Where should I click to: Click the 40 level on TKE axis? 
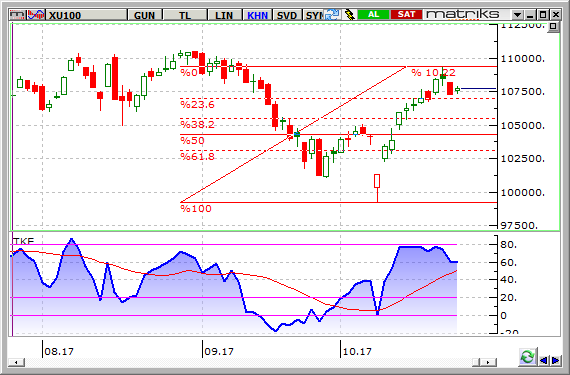pyautogui.click(x=509, y=280)
